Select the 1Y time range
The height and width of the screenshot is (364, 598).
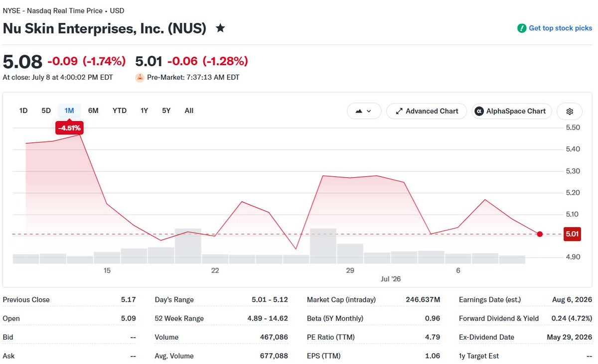point(144,111)
